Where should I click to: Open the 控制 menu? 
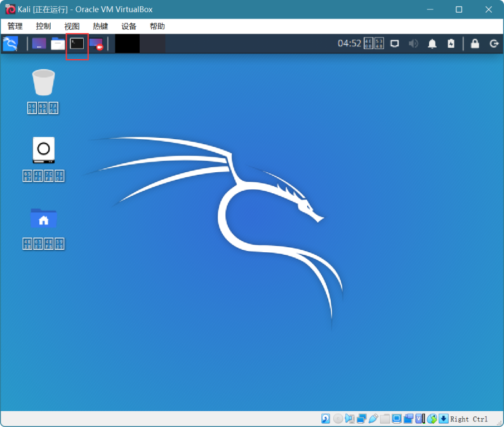tap(43, 26)
